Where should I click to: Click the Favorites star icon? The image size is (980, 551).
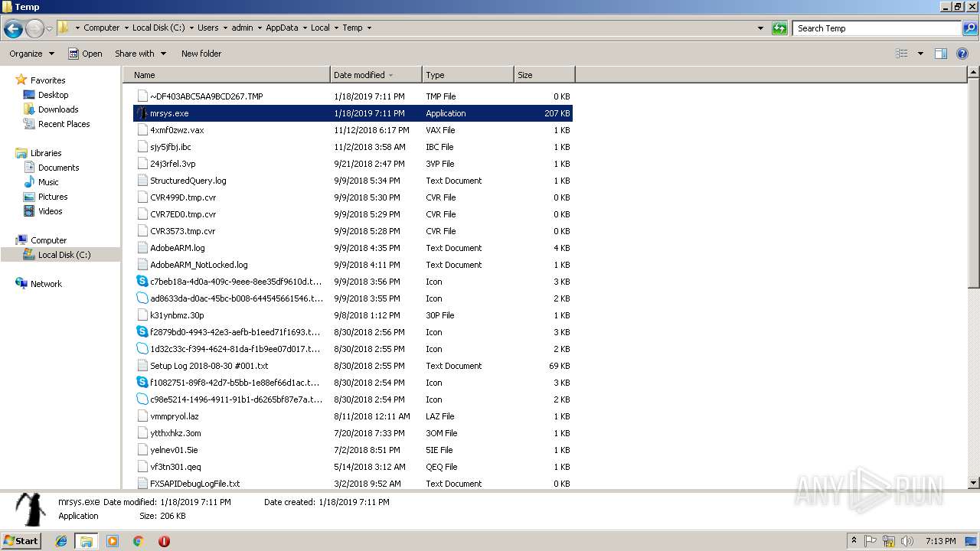coord(21,80)
